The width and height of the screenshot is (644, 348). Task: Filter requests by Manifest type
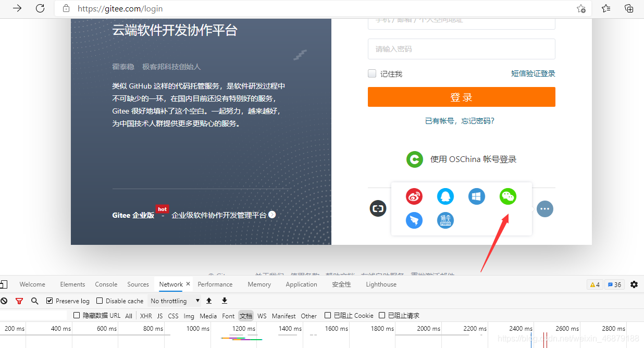(x=284, y=316)
